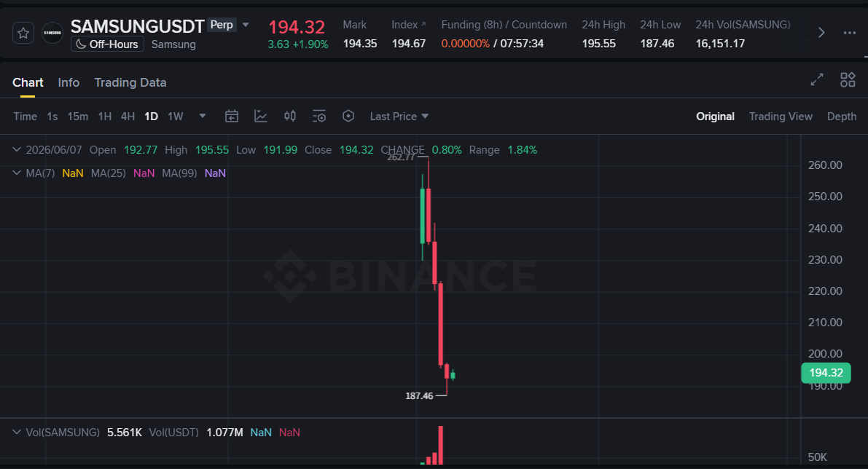Open the Index price link

409,25
